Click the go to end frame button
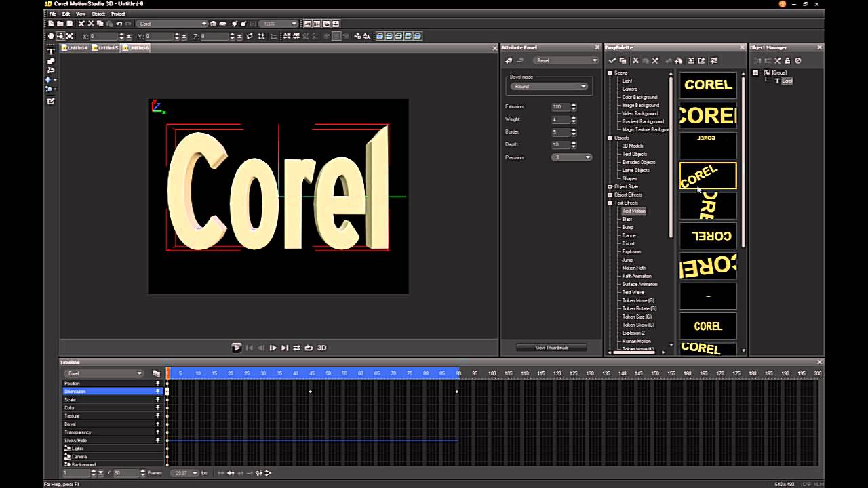The height and width of the screenshot is (488, 868). tap(285, 348)
